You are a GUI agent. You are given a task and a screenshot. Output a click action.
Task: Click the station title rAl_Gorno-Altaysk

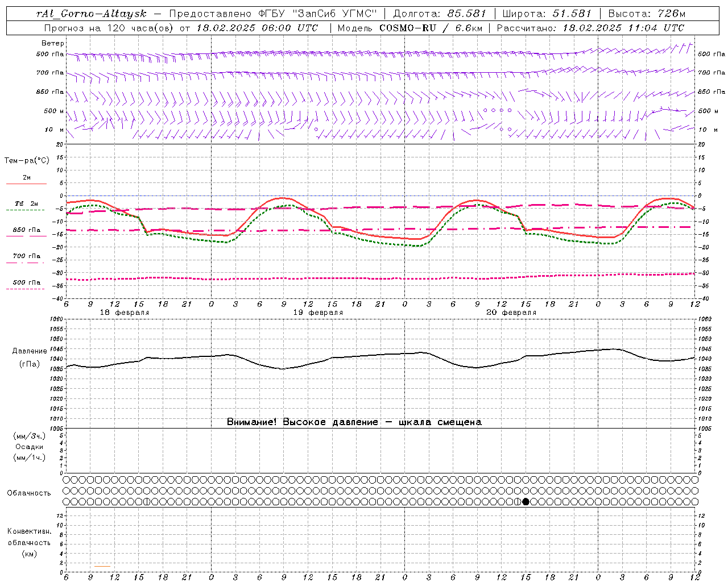91,14
